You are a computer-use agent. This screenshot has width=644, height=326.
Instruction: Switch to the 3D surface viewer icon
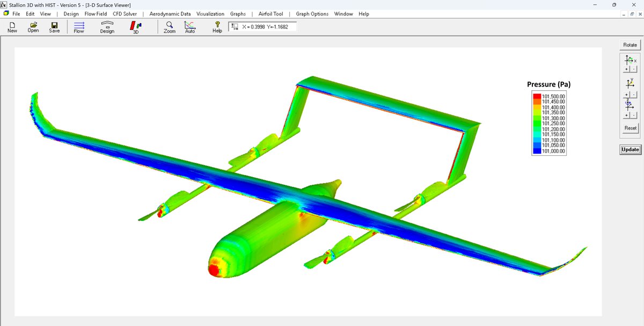[135, 26]
